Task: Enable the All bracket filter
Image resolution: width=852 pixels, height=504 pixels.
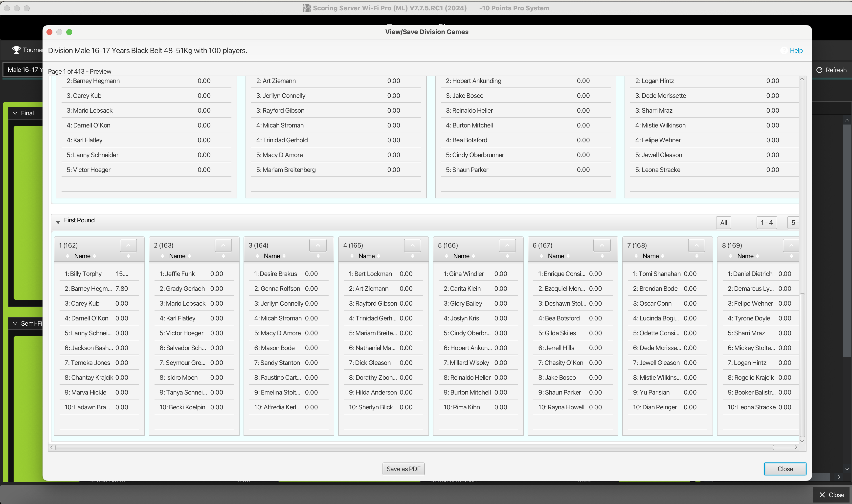Action: [x=723, y=222]
